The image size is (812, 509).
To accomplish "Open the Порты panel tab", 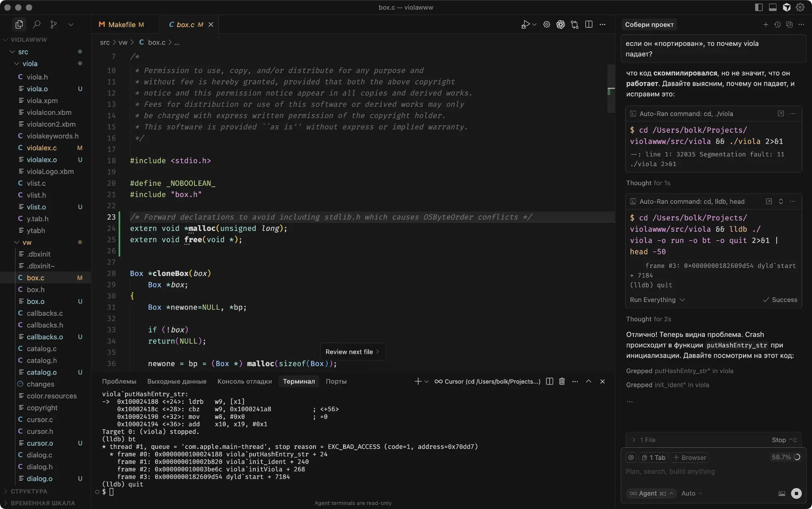I will 336,381.
